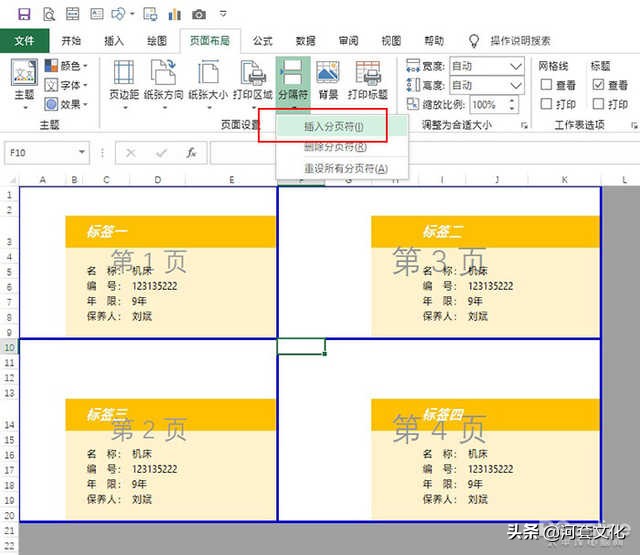This screenshot has height=555, width=640.
Task: Click the formula bar cancel X icon
Action: pyautogui.click(x=131, y=153)
